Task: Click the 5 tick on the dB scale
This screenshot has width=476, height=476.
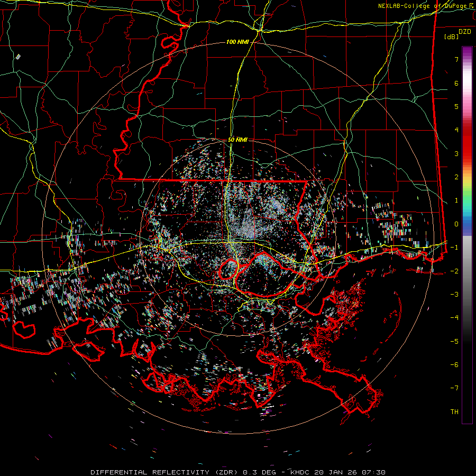Action: (x=456, y=106)
